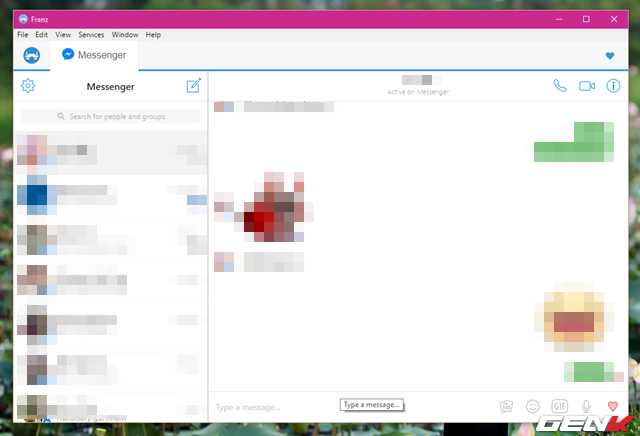The width and height of the screenshot is (640, 436).
Task: Open the File menu
Action: pyautogui.click(x=22, y=35)
